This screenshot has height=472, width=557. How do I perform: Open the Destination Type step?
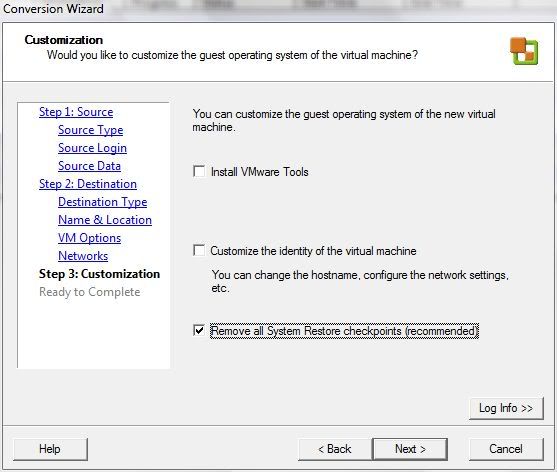coord(103,202)
